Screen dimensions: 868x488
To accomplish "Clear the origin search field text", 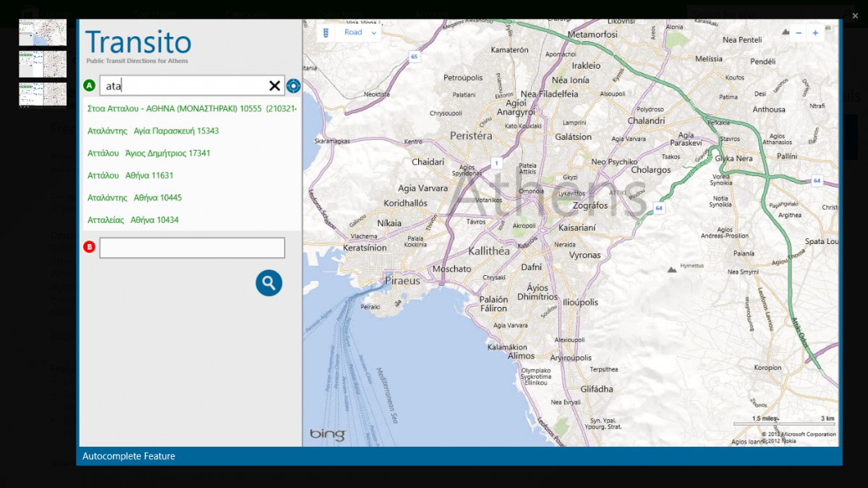I will coord(275,86).
